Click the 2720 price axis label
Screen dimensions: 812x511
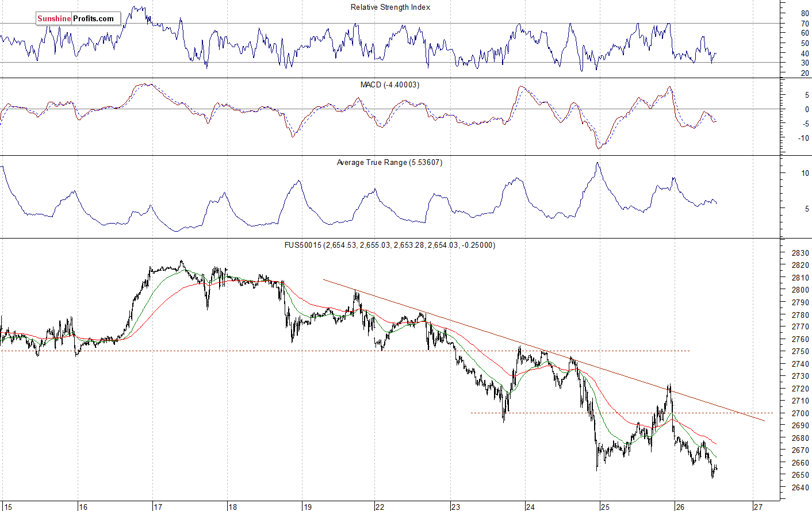[800, 389]
